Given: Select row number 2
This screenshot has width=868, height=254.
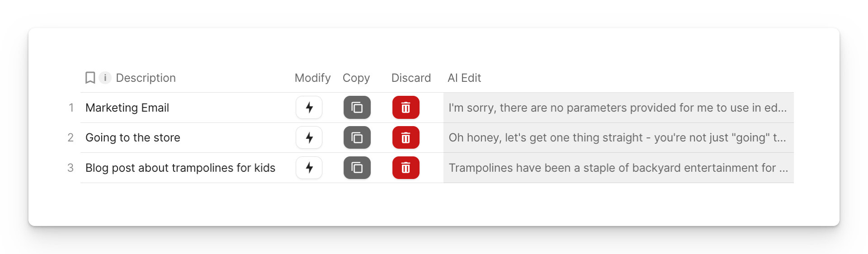Looking at the screenshot, I should pos(71,137).
